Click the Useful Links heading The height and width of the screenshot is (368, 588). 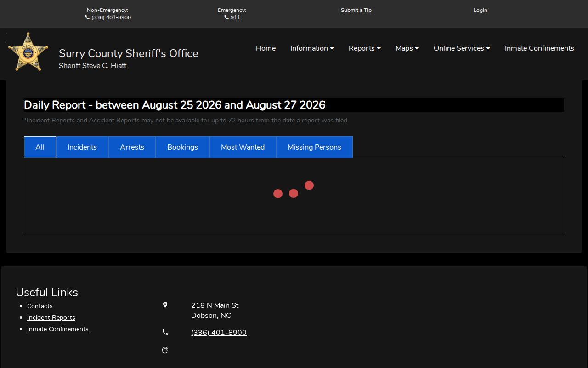point(47,292)
